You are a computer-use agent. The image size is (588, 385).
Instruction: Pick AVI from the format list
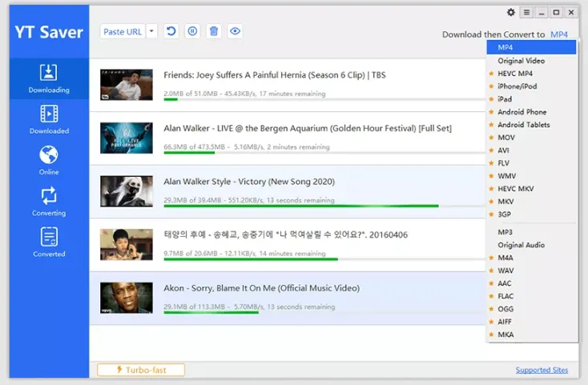tap(531, 150)
